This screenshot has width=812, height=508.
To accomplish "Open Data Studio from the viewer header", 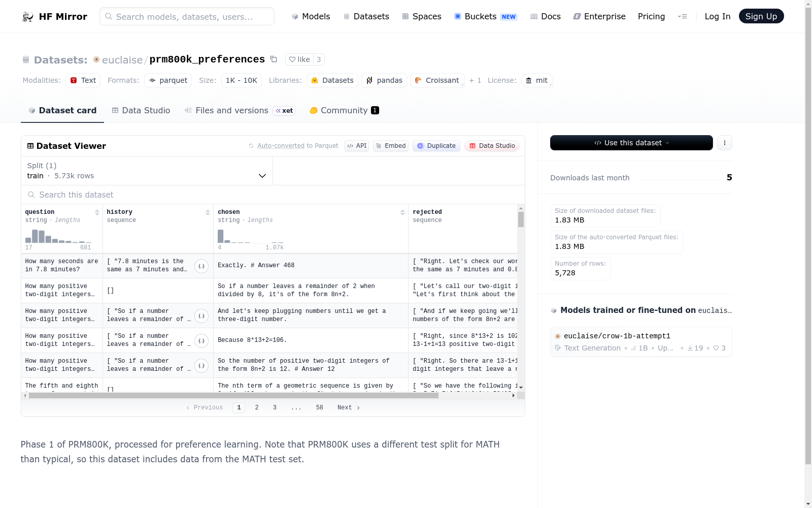I will click(x=492, y=146).
